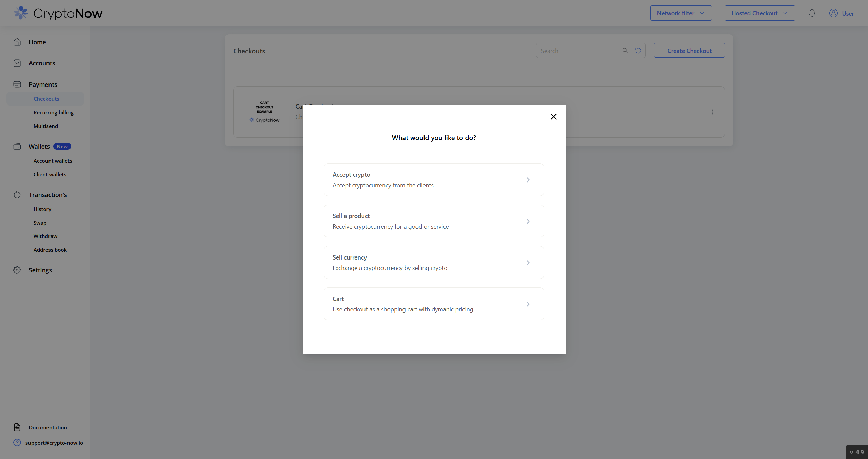Open Settings in the sidebar

[40, 270]
